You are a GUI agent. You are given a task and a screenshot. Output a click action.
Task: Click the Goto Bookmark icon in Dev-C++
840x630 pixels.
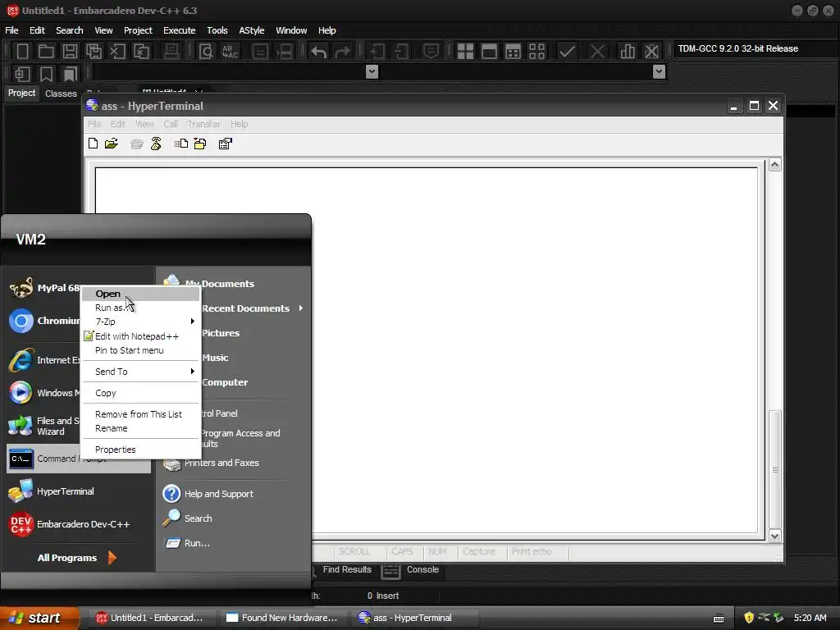pyautogui.click(x=70, y=74)
